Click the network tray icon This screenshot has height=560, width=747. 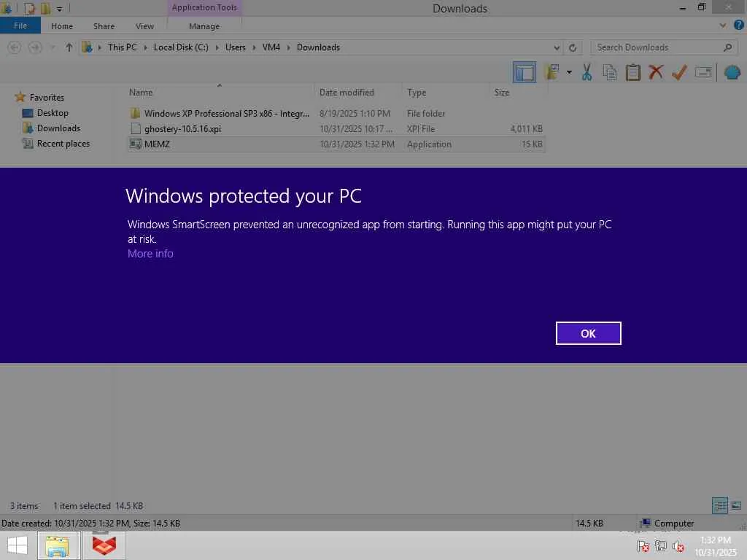[661, 546]
